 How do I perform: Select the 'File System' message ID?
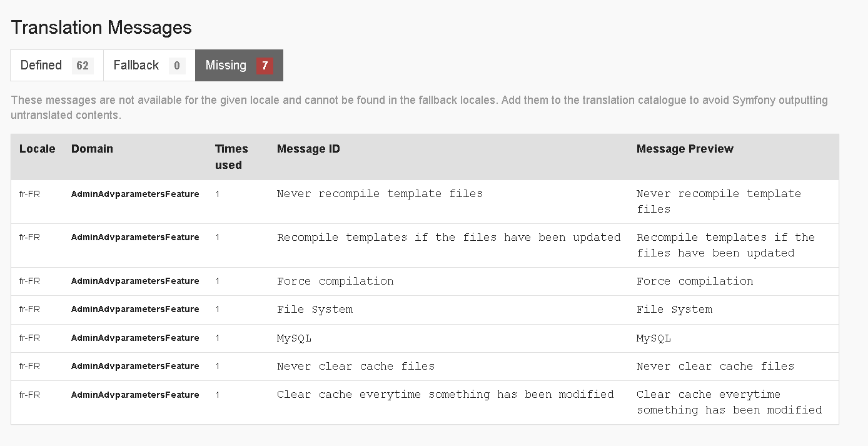coord(315,310)
